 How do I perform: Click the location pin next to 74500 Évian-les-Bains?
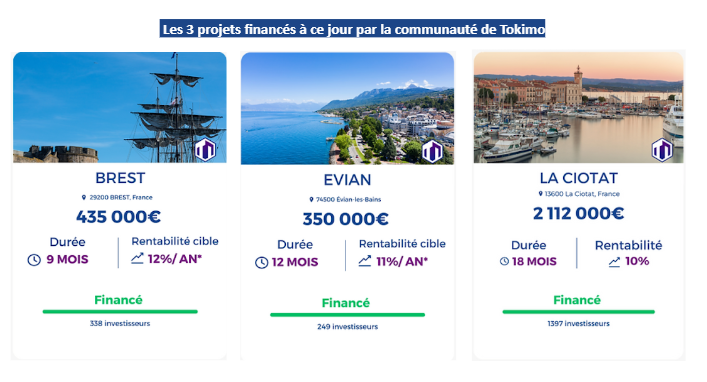click(311, 199)
